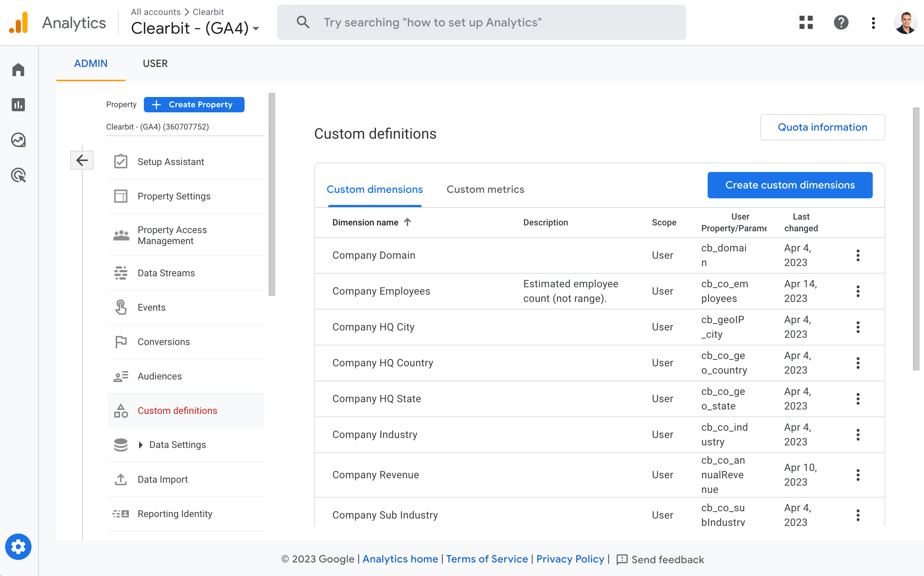Switch to the ADMIN tab

click(91, 63)
